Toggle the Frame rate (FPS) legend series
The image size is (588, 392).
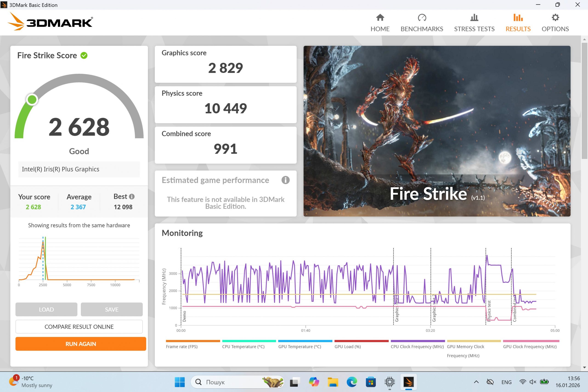tap(182, 347)
